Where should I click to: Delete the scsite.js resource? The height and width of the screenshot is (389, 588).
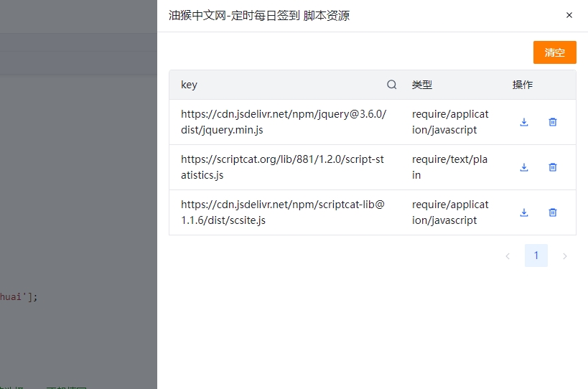(x=553, y=212)
